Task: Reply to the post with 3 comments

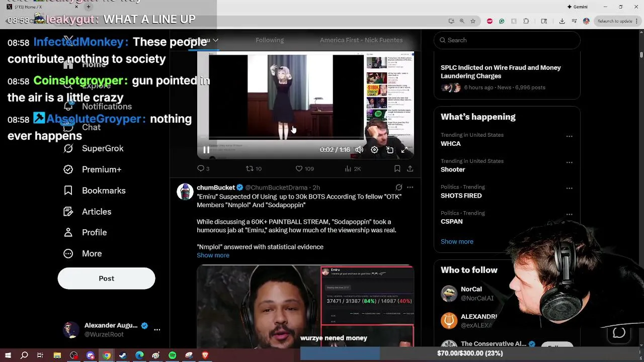Action: pos(203,168)
